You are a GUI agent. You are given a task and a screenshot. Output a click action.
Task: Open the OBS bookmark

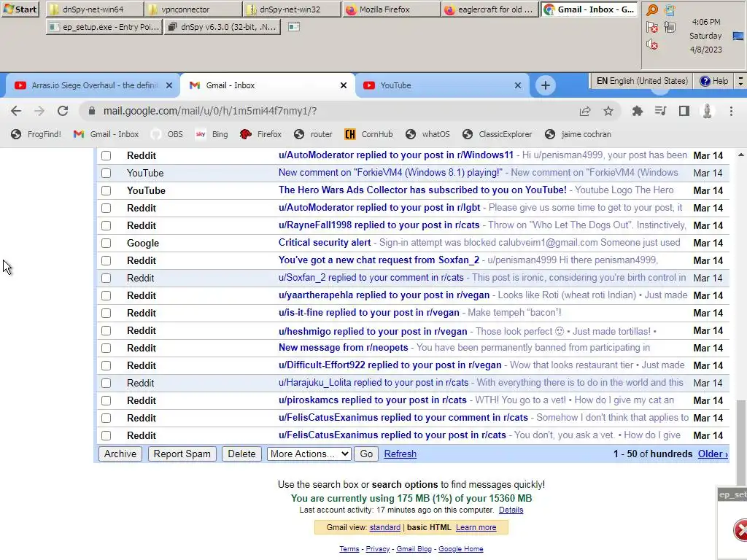click(167, 134)
